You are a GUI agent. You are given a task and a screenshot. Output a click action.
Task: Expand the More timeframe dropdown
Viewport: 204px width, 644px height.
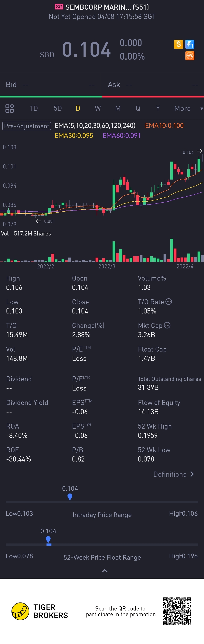(x=188, y=108)
